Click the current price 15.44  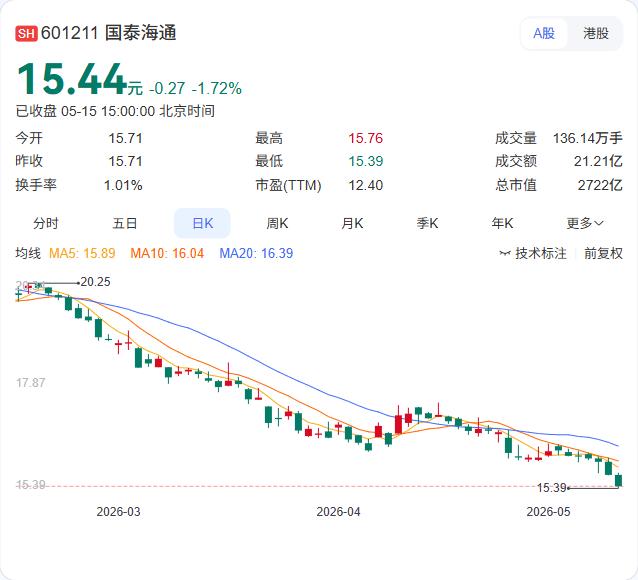[x=72, y=79]
